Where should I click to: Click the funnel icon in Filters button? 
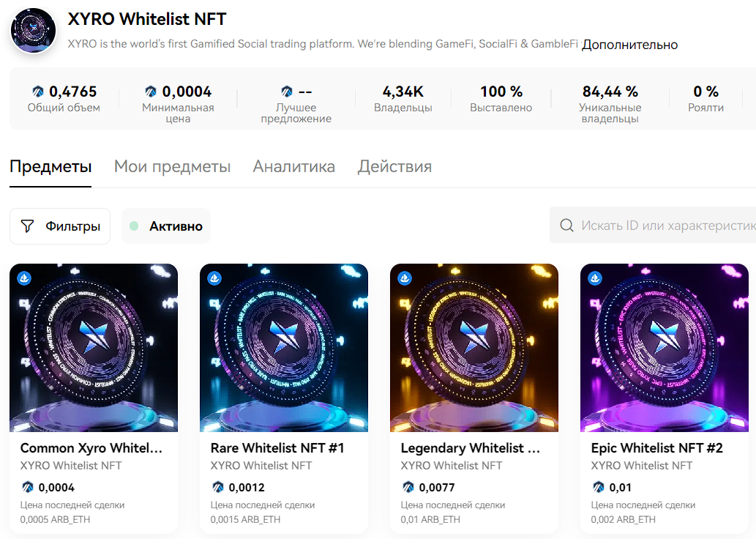point(27,226)
